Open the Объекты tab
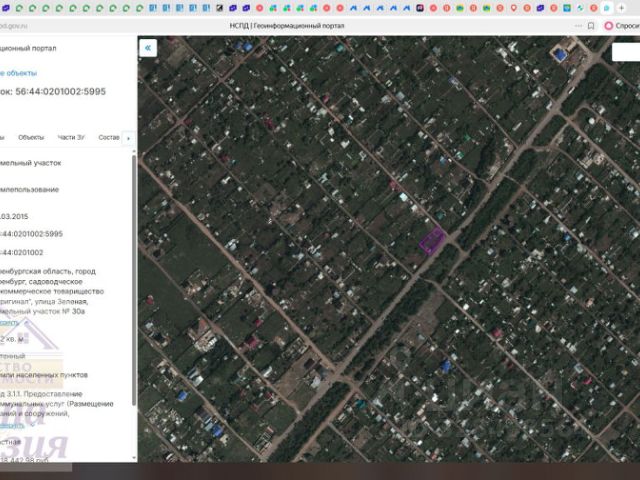Viewport: 640px width, 480px height. coord(31,137)
